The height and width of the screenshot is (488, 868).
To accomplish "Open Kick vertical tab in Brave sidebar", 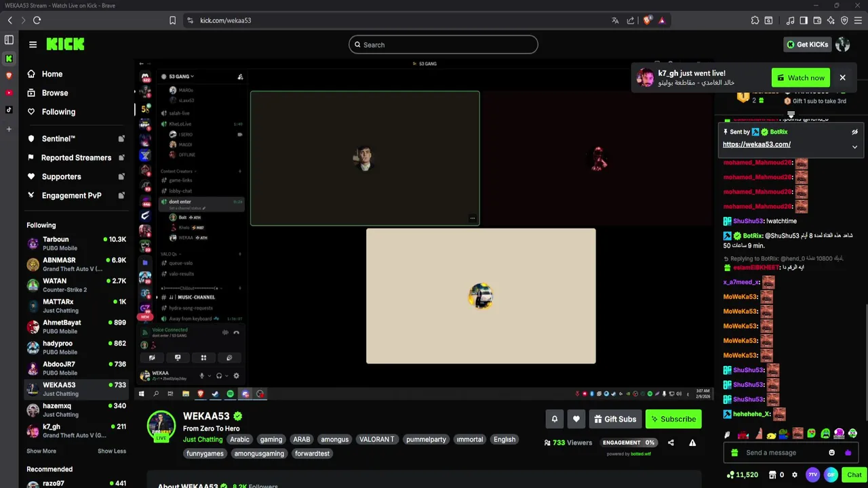I will [x=9, y=59].
